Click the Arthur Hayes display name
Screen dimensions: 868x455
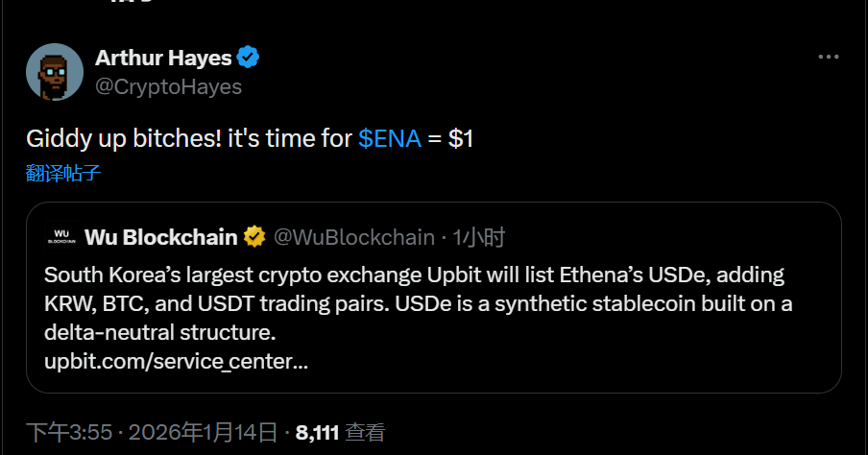click(163, 58)
